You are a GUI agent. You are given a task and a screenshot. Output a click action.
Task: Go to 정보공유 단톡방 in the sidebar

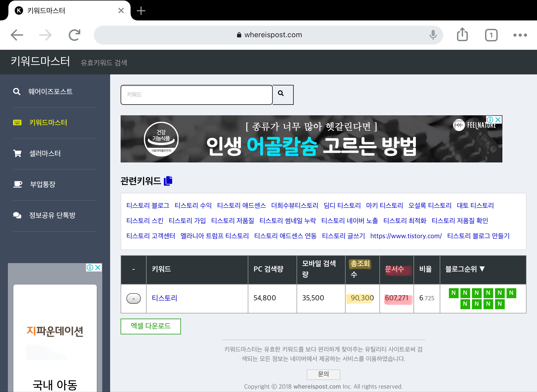52,215
